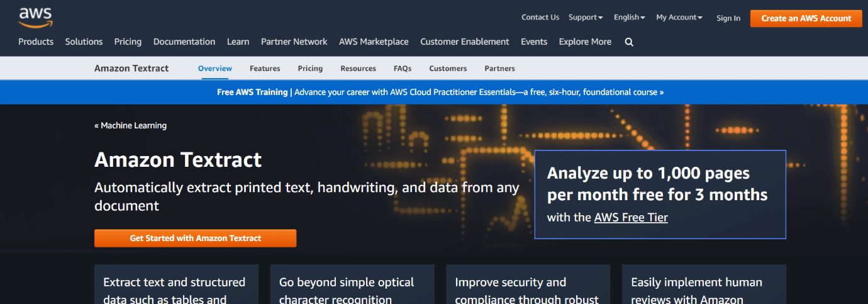This screenshot has height=304, width=868.
Task: Open the Events menu
Action: [534, 42]
